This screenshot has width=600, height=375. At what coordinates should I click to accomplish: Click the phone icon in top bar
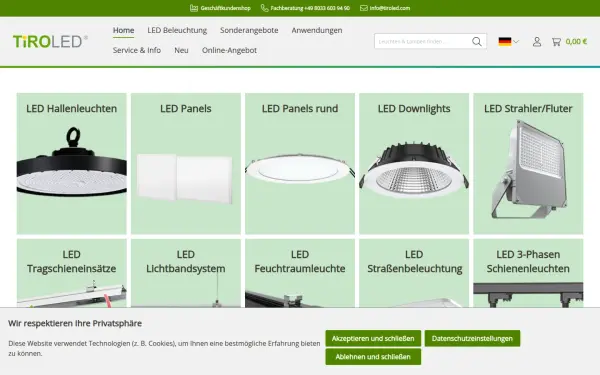(x=264, y=8)
